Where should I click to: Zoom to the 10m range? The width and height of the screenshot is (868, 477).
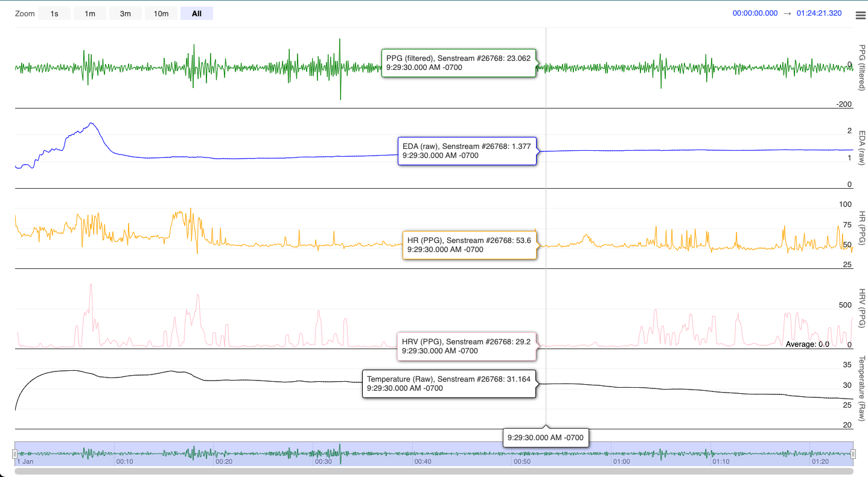tap(161, 13)
